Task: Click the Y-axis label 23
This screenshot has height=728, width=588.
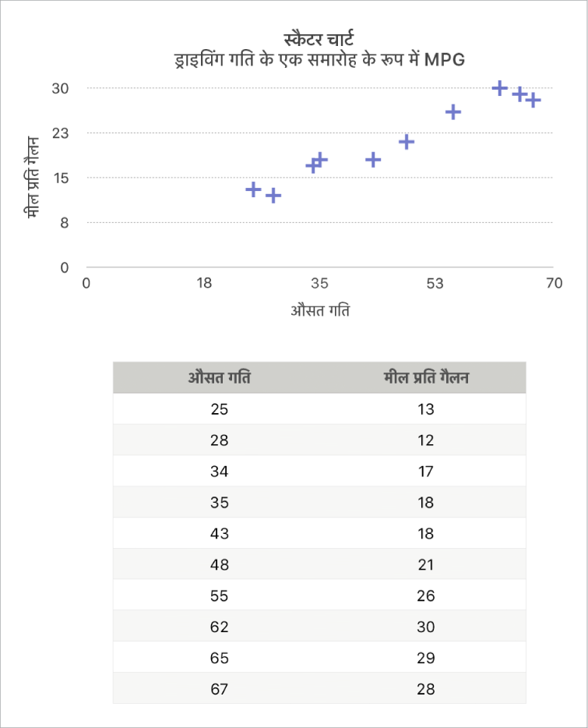Action: [61, 133]
